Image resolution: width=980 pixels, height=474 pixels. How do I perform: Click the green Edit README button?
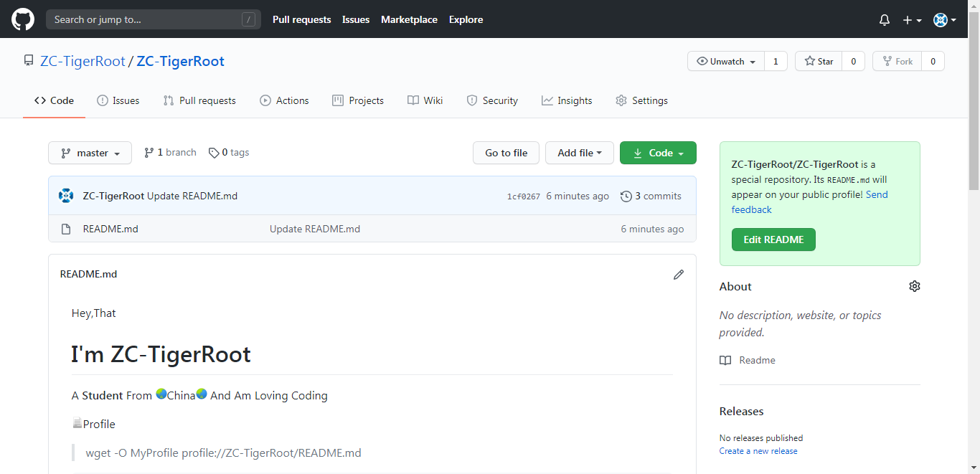tap(773, 240)
